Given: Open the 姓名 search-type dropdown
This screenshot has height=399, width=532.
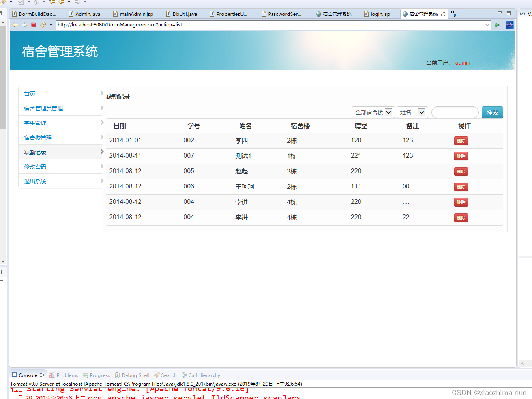Looking at the screenshot, I should [x=412, y=112].
